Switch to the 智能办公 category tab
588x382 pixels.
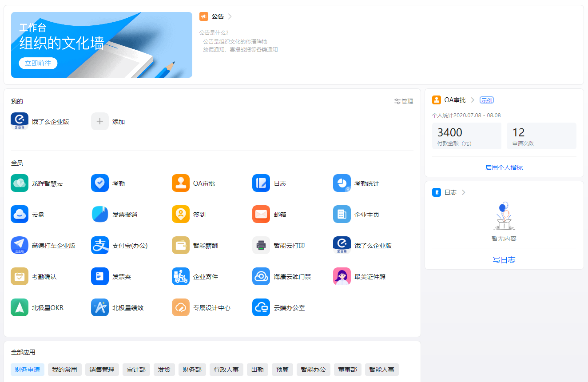(x=313, y=370)
